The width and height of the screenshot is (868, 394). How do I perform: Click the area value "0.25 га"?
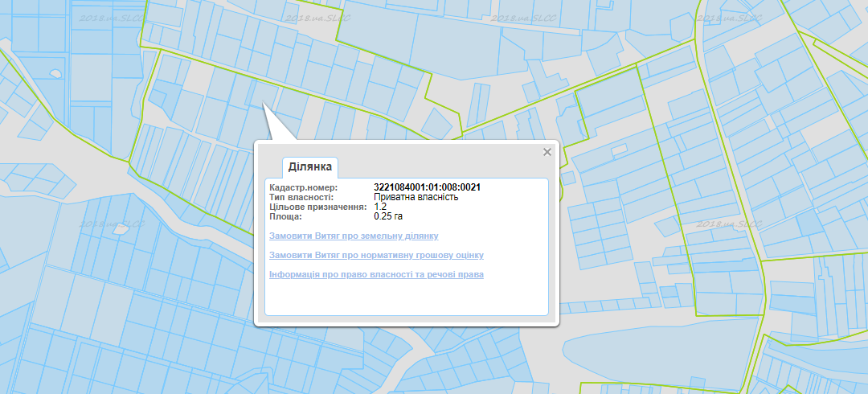tap(388, 216)
